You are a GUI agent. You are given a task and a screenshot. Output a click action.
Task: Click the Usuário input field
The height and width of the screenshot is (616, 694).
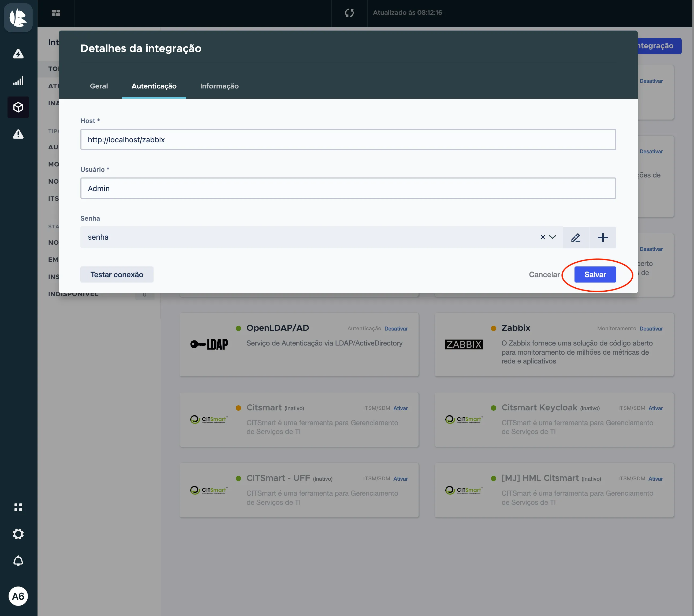coord(348,188)
